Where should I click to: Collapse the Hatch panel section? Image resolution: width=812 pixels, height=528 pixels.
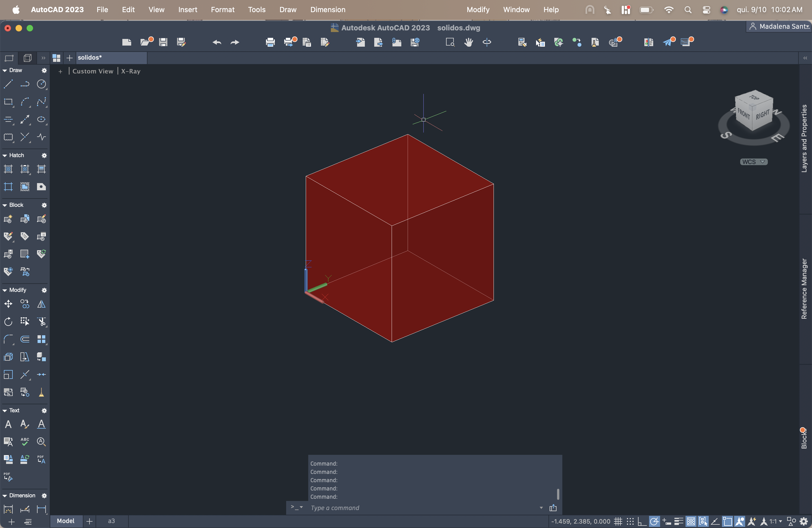click(x=5, y=155)
